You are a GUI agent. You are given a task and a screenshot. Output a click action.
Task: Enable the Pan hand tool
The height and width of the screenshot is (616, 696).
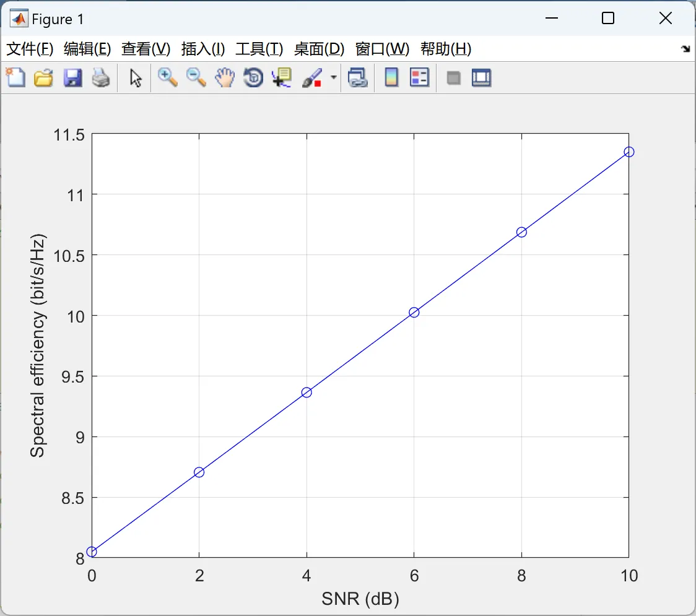click(225, 77)
